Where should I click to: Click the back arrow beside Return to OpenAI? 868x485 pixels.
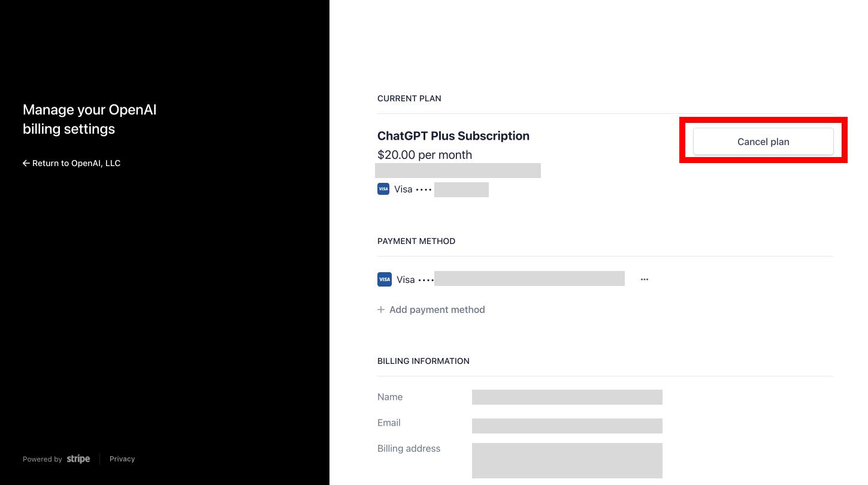click(25, 162)
